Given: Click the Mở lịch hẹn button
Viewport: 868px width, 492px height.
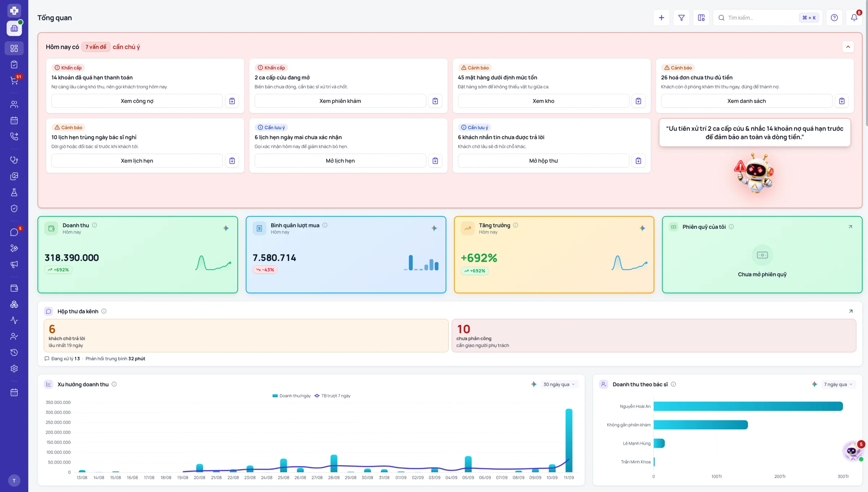Looking at the screenshot, I should [x=340, y=161].
